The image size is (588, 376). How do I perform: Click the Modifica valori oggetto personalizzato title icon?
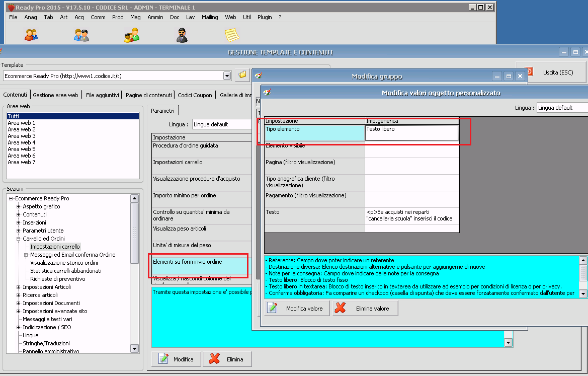pyautogui.click(x=267, y=92)
